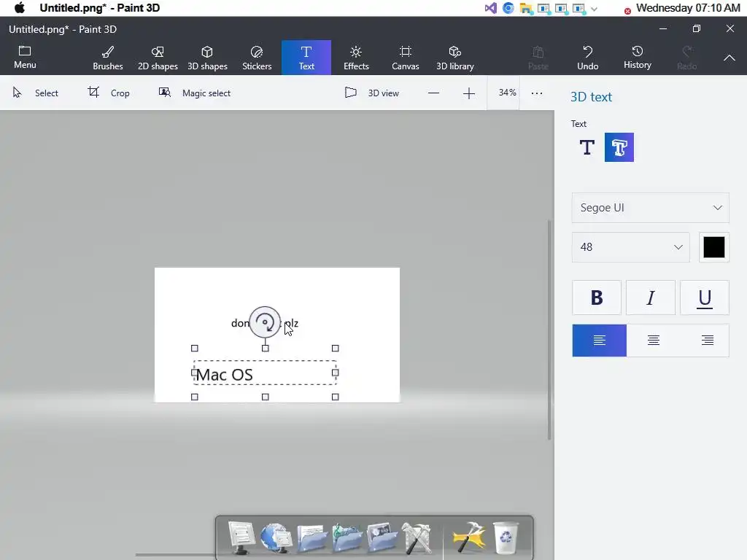747x560 pixels.
Task: Open the computer monitor dock icon
Action: pyautogui.click(x=241, y=537)
